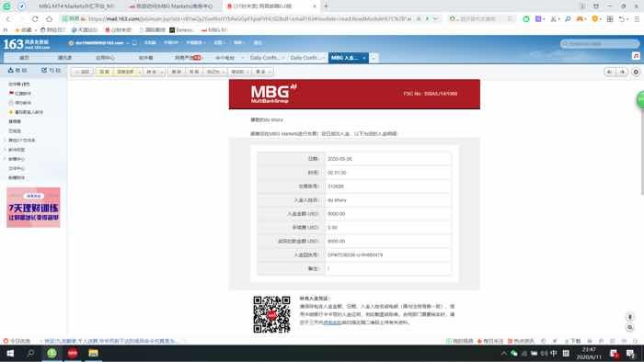Close the MBG mail tab

click(x=364, y=58)
